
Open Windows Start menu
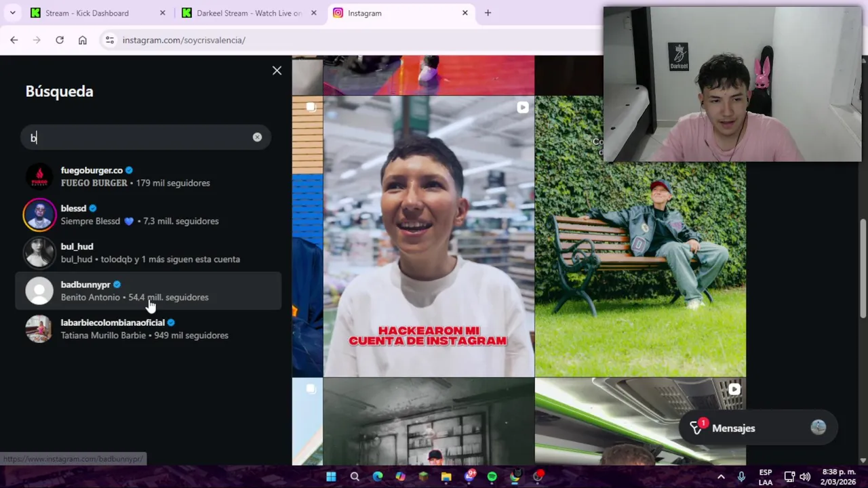tap(331, 476)
